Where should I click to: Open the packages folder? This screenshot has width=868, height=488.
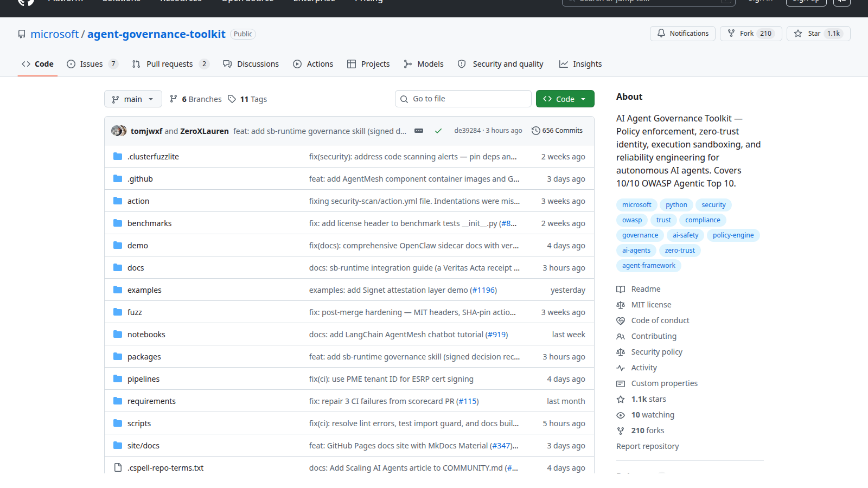[x=144, y=357]
